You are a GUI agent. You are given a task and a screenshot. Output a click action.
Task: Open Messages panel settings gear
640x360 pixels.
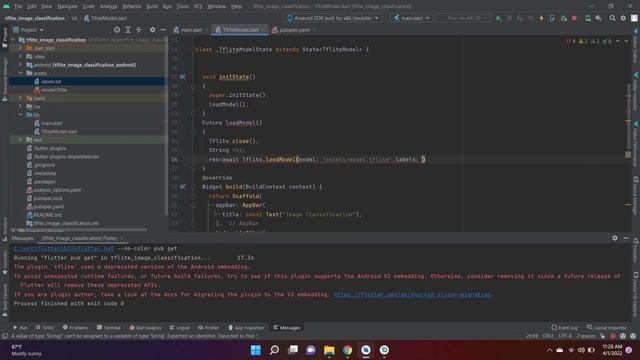(615, 238)
